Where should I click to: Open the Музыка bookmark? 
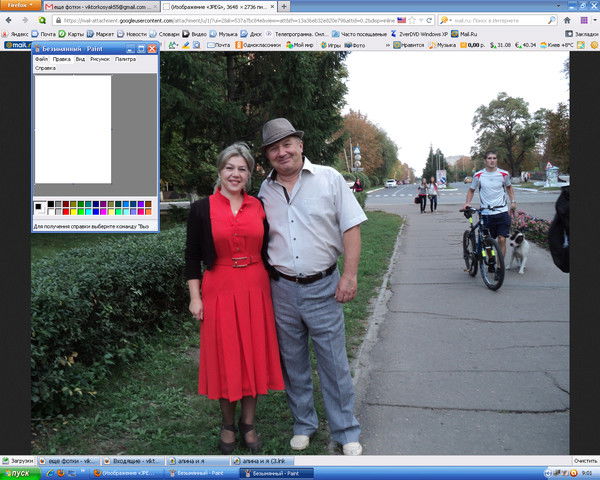pyautogui.click(x=228, y=33)
